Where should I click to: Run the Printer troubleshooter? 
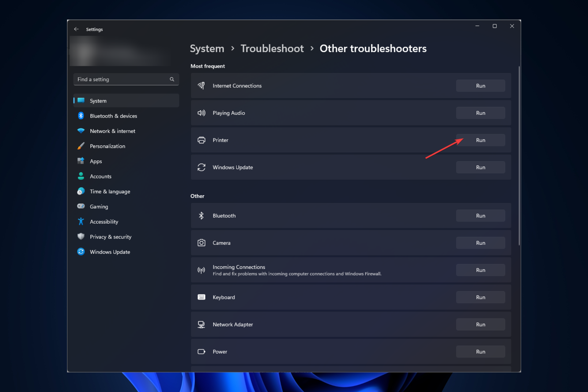(481, 140)
